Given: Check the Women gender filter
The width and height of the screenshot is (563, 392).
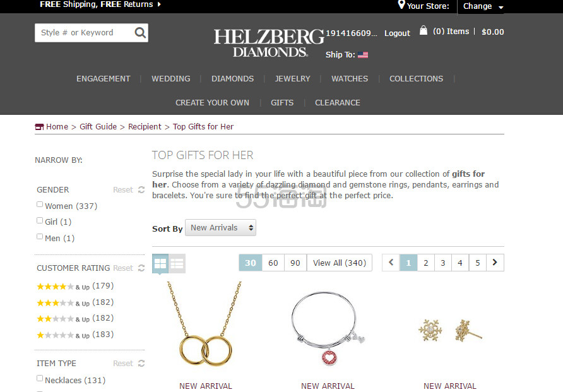Looking at the screenshot, I should coord(40,205).
